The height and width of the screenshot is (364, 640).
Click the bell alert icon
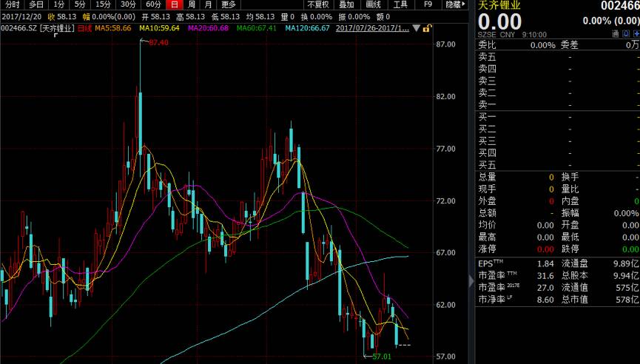[625, 34]
